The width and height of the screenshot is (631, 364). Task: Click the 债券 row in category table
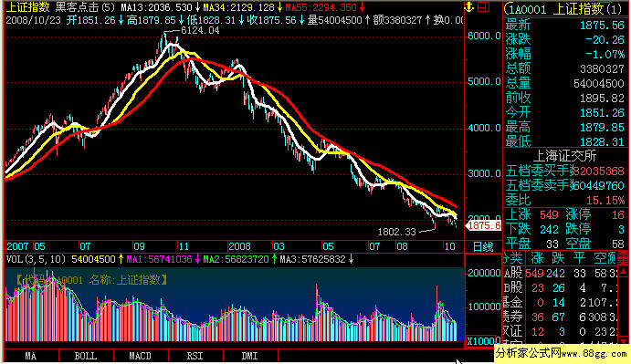(x=561, y=317)
